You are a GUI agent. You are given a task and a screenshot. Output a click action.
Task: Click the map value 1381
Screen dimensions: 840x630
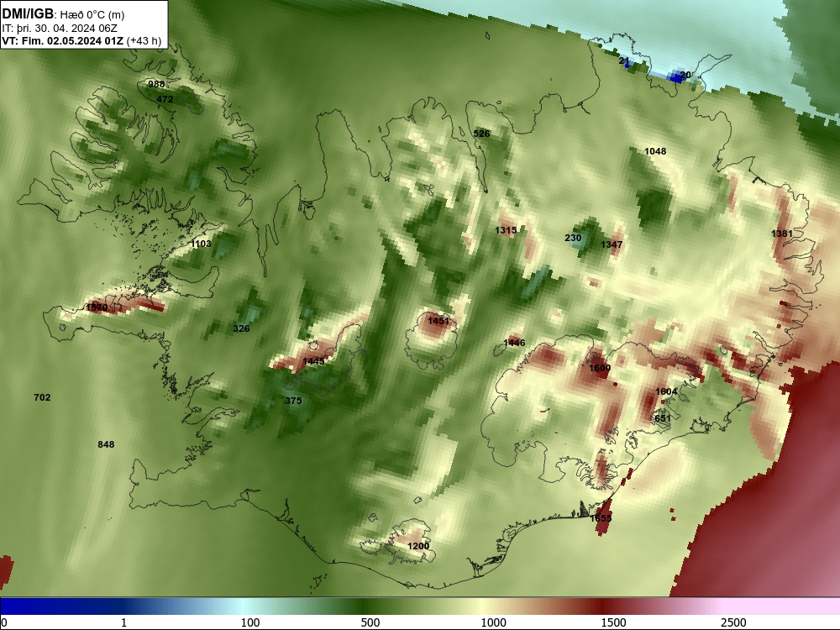click(x=781, y=234)
